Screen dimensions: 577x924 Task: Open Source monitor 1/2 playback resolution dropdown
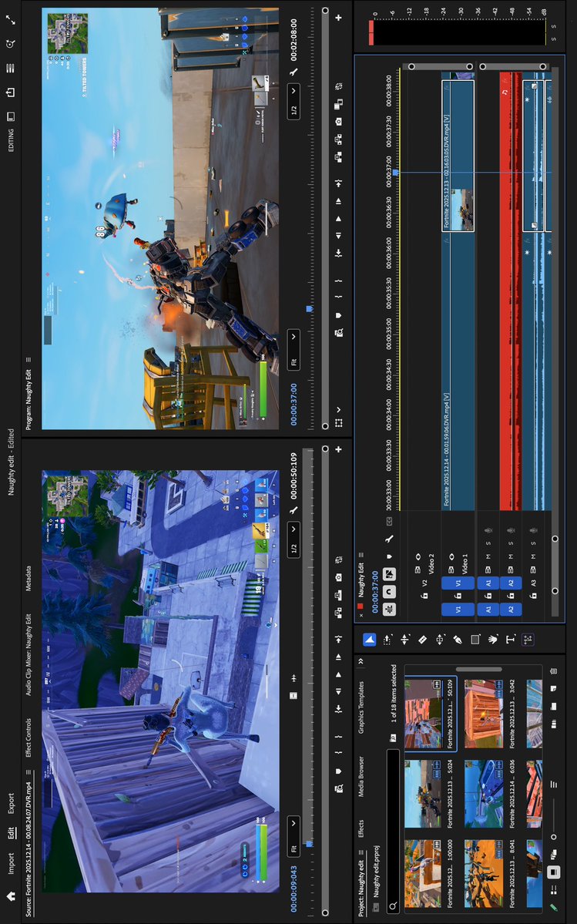click(294, 539)
